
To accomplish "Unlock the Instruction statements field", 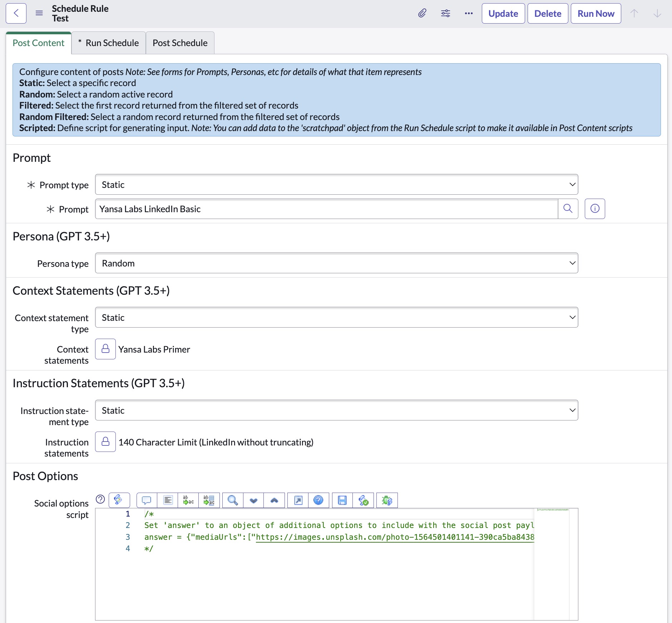I will click(105, 442).
